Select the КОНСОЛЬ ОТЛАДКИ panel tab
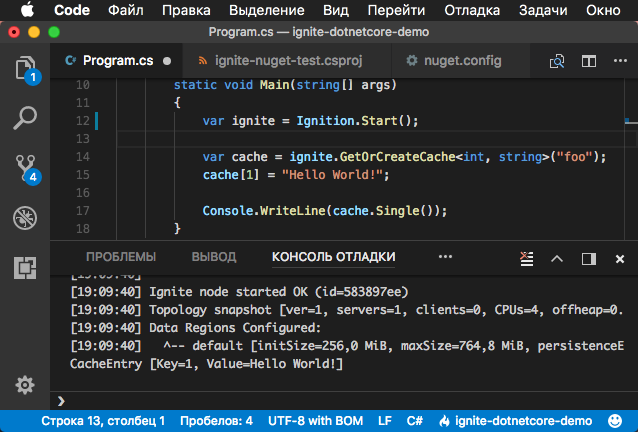The height and width of the screenshot is (432, 638). click(x=333, y=257)
